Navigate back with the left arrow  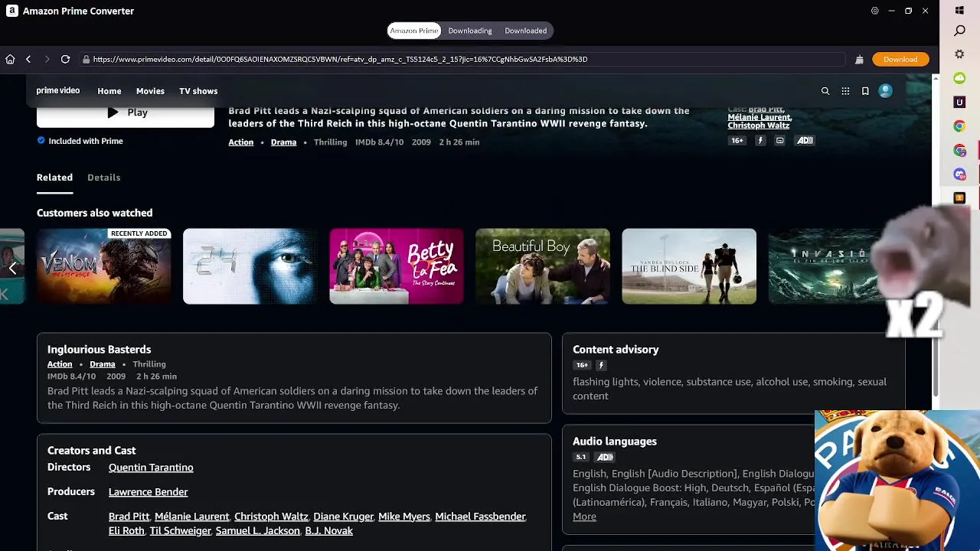point(28,59)
